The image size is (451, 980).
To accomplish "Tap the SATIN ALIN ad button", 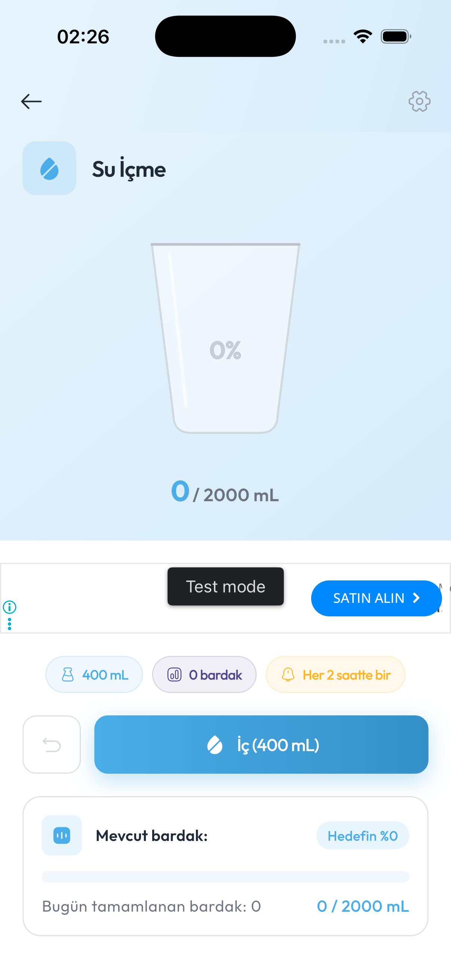I will pyautogui.click(x=376, y=598).
